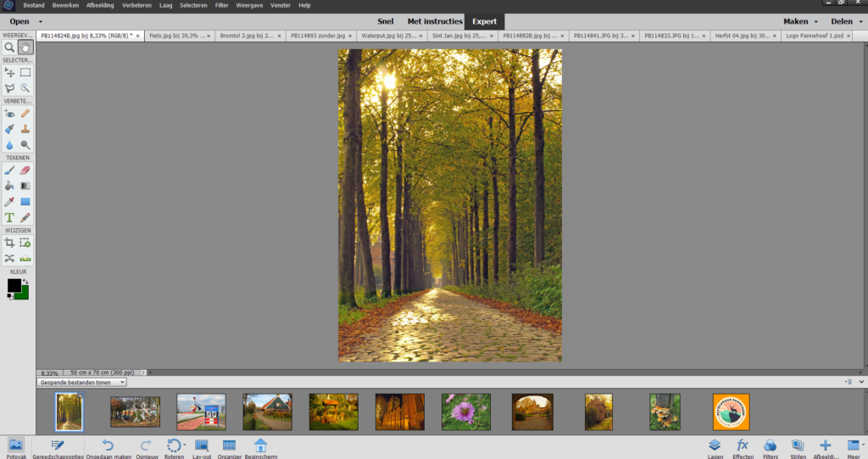Select the Zoom magnifier tool

[x=9, y=48]
